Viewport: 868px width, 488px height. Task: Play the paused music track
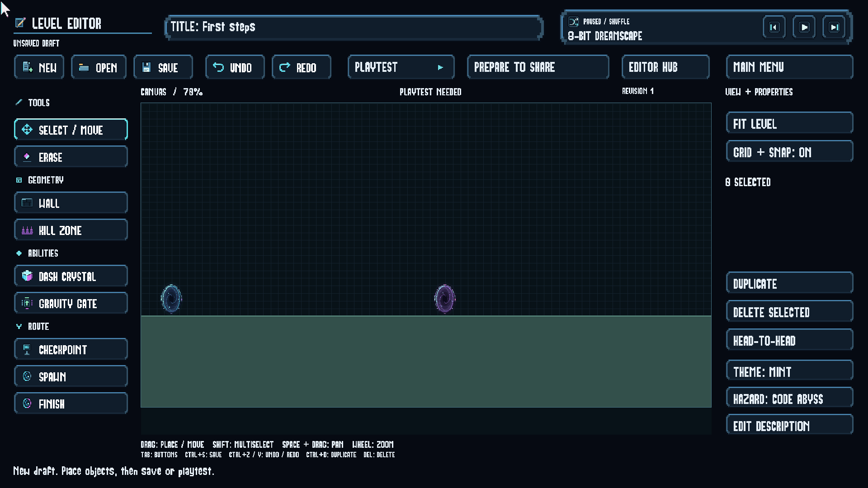(804, 28)
